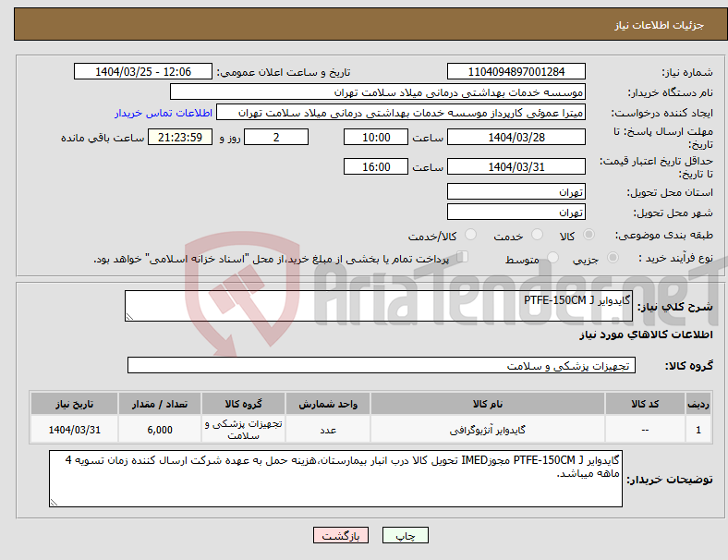The height and width of the screenshot is (560, 728).
Task: Click the تعداد / مقدار column header
Action: pos(160,404)
